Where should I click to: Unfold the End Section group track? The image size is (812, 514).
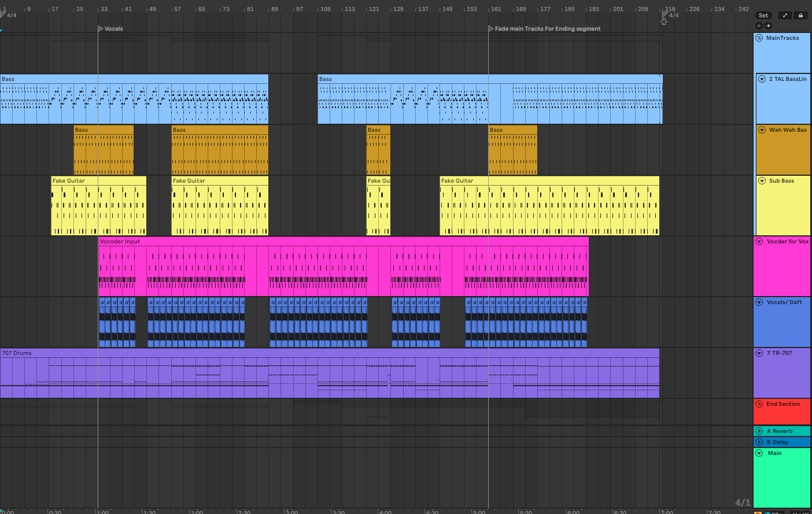coord(759,404)
